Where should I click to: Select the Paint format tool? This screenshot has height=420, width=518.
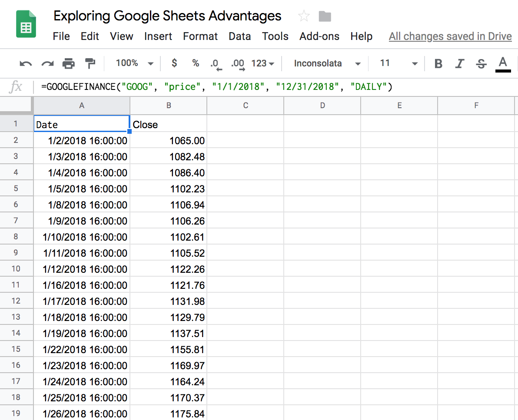pyautogui.click(x=90, y=63)
